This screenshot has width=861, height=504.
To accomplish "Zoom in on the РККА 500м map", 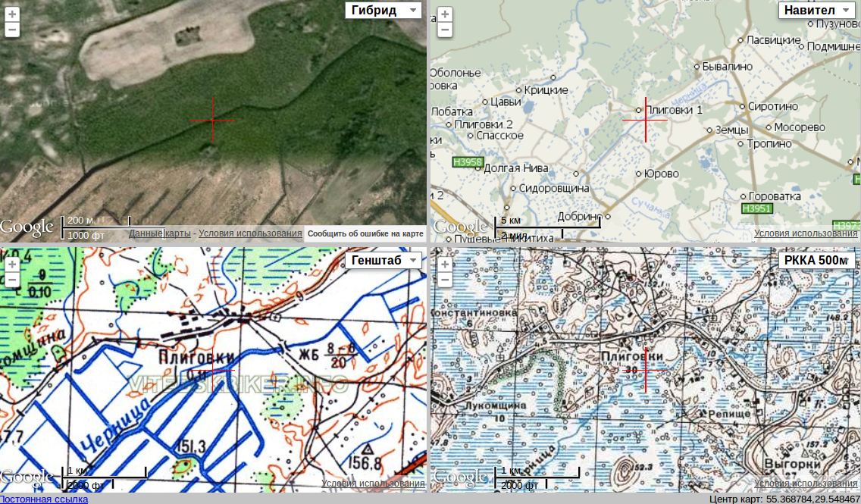I will pyautogui.click(x=445, y=265).
